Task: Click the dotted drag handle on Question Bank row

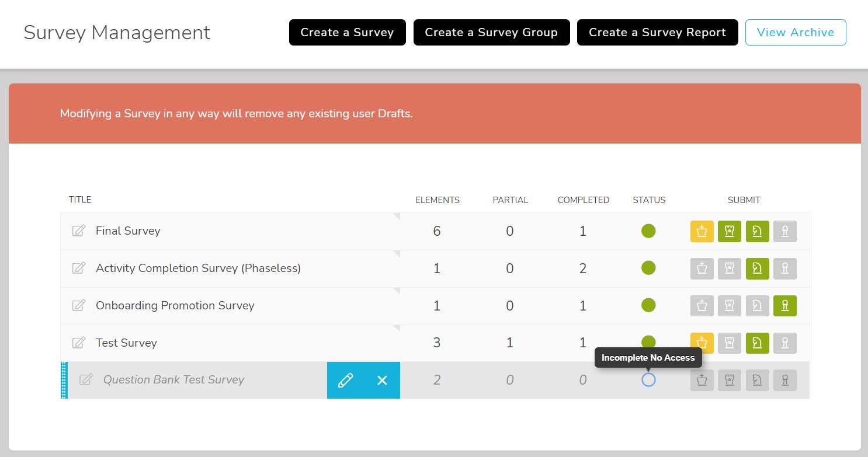Action: coord(64,381)
